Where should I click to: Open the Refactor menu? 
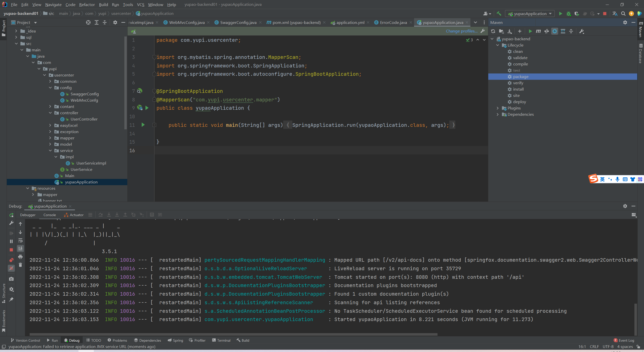click(x=87, y=5)
